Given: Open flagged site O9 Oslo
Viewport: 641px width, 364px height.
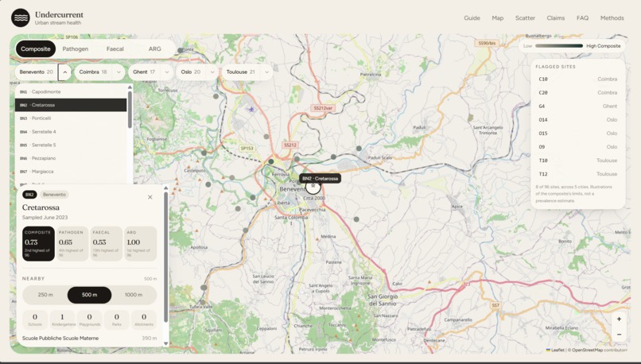Looking at the screenshot, I should (x=577, y=147).
